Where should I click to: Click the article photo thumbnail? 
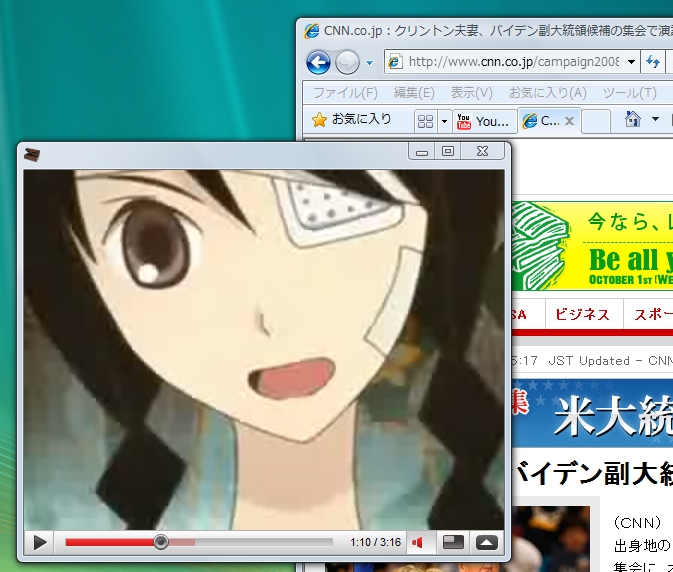(551, 539)
